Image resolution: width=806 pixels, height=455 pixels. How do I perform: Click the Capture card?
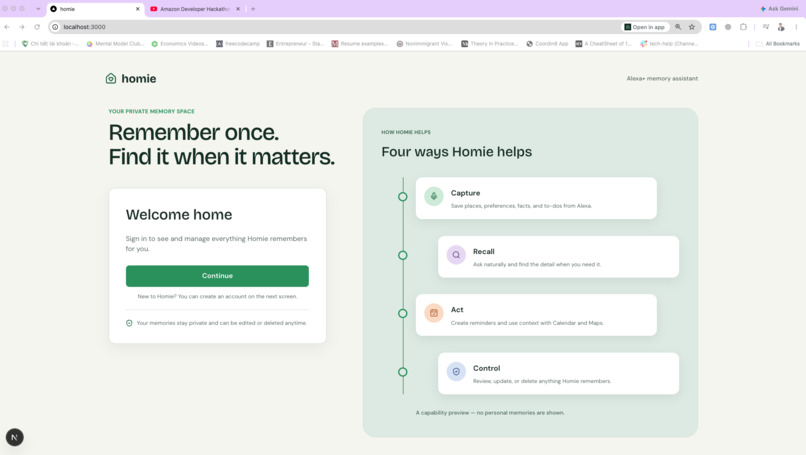tap(536, 198)
